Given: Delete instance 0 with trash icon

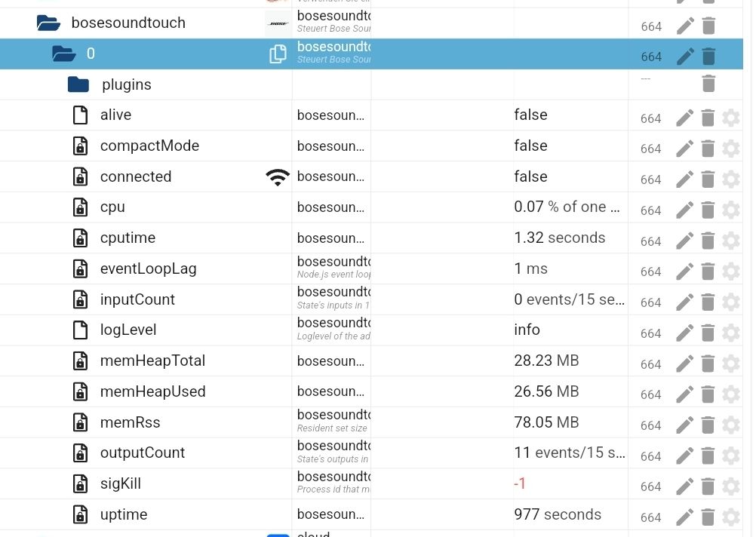Looking at the screenshot, I should [x=708, y=57].
